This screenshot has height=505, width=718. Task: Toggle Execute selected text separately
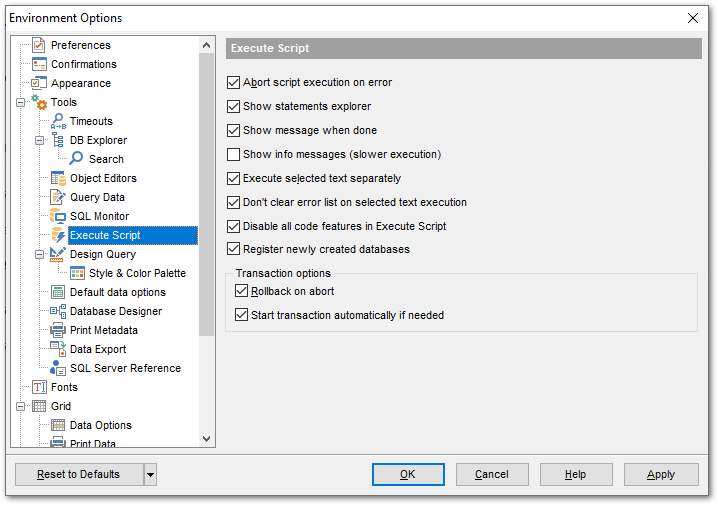pos(234,178)
